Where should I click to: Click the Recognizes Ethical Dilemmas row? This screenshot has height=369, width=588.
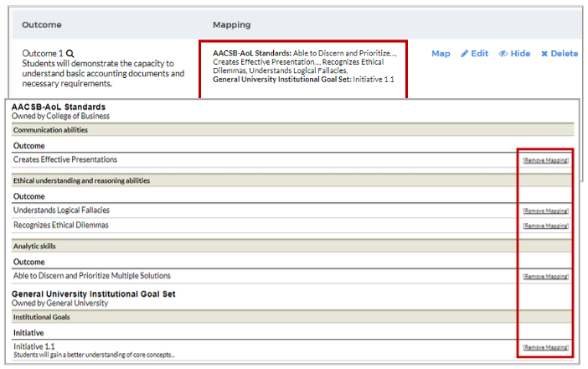coord(292,226)
